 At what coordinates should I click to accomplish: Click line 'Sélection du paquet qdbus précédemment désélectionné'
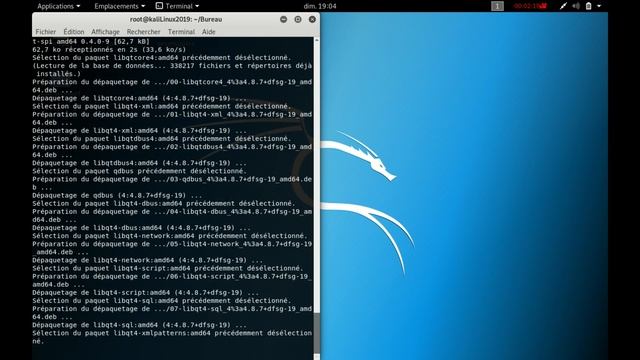pyautogui.click(x=140, y=171)
